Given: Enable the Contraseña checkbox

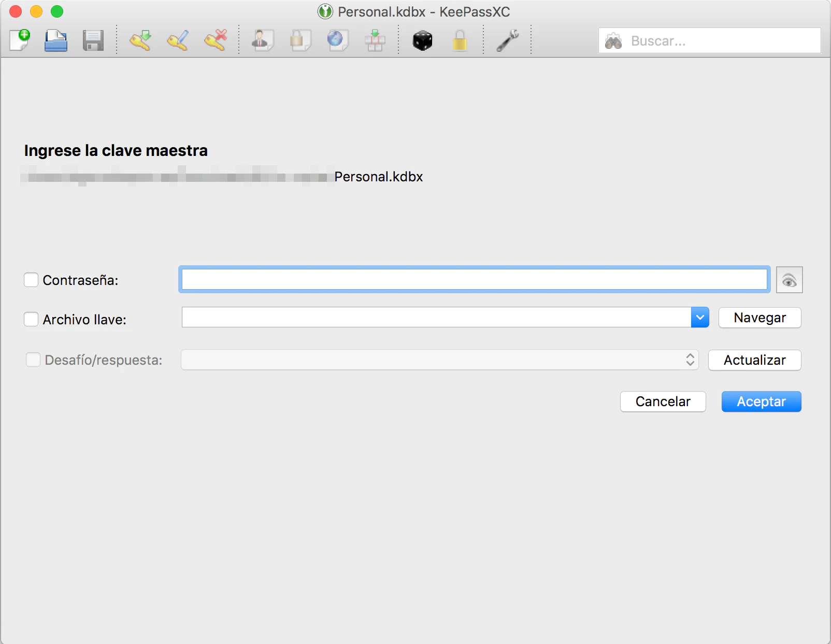Looking at the screenshot, I should pyautogui.click(x=31, y=280).
